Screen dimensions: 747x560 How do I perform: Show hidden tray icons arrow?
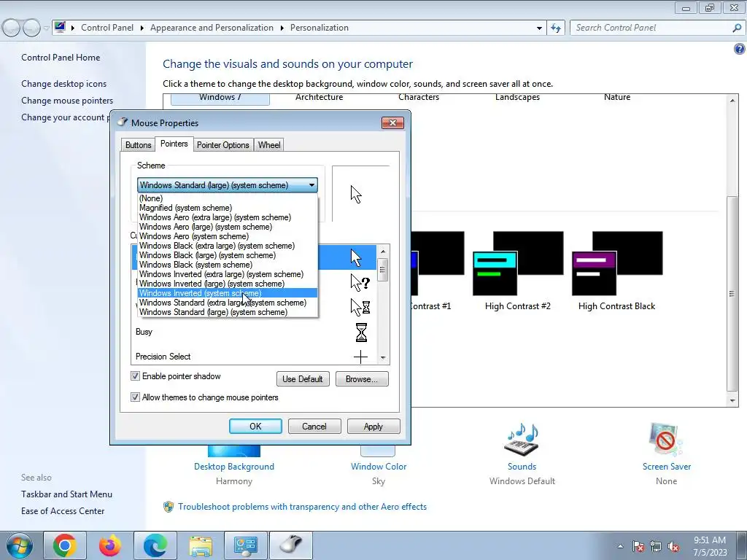point(620,546)
